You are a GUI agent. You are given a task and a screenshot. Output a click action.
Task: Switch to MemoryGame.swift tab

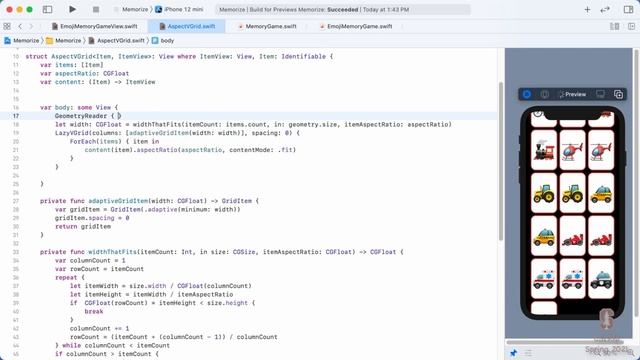coord(267,26)
